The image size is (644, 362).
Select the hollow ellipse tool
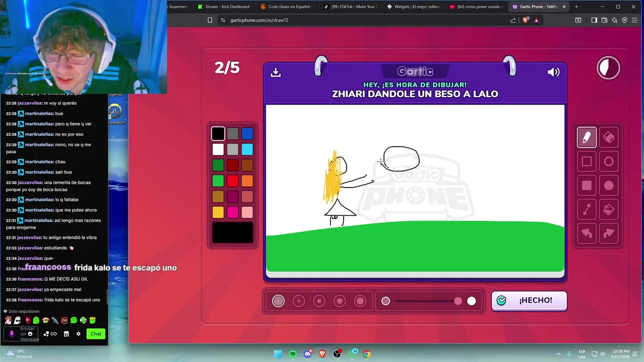point(609,161)
